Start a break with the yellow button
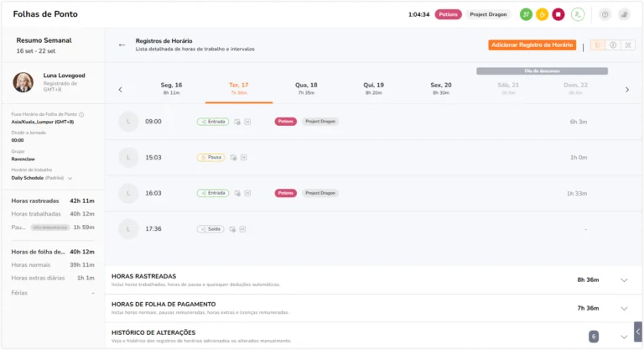 [543, 14]
